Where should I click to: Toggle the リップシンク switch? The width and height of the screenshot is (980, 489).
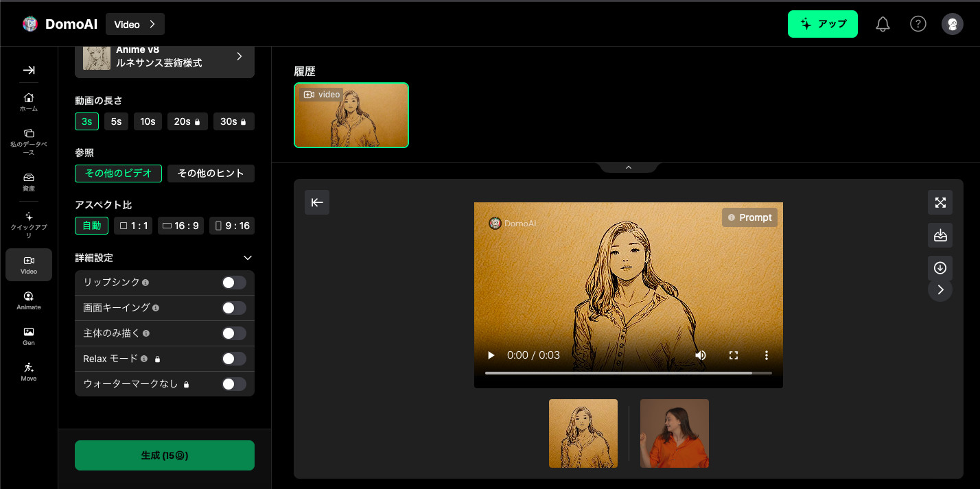pyautogui.click(x=234, y=283)
